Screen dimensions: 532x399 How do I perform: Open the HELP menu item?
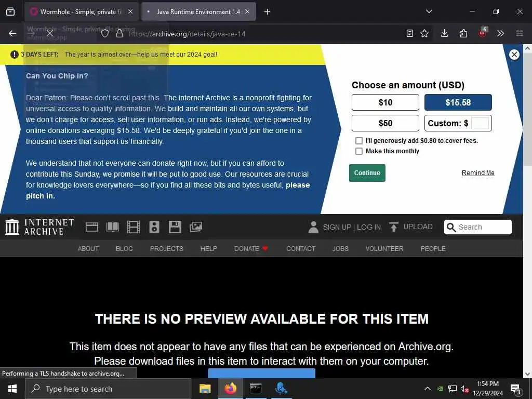(x=209, y=249)
